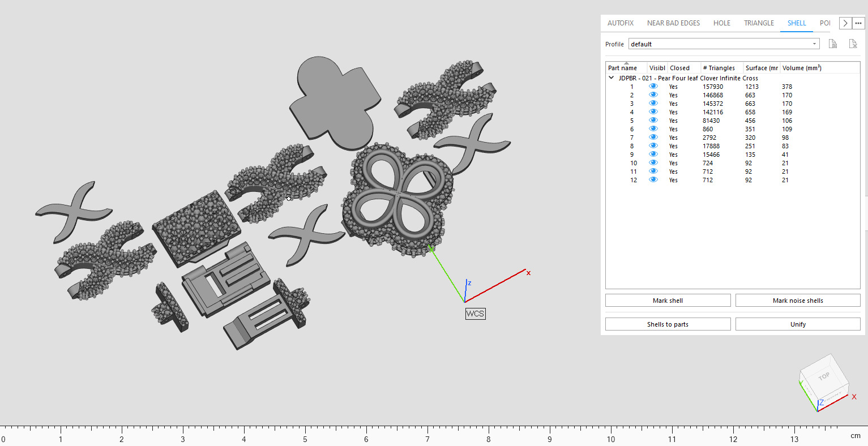Toggle the eye icon for shell 3

click(653, 104)
